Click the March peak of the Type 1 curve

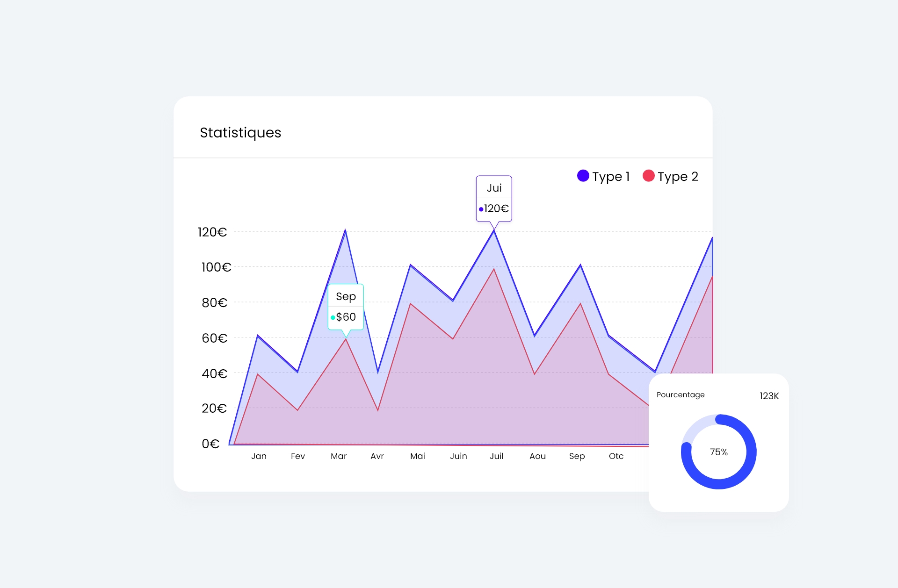346,230
